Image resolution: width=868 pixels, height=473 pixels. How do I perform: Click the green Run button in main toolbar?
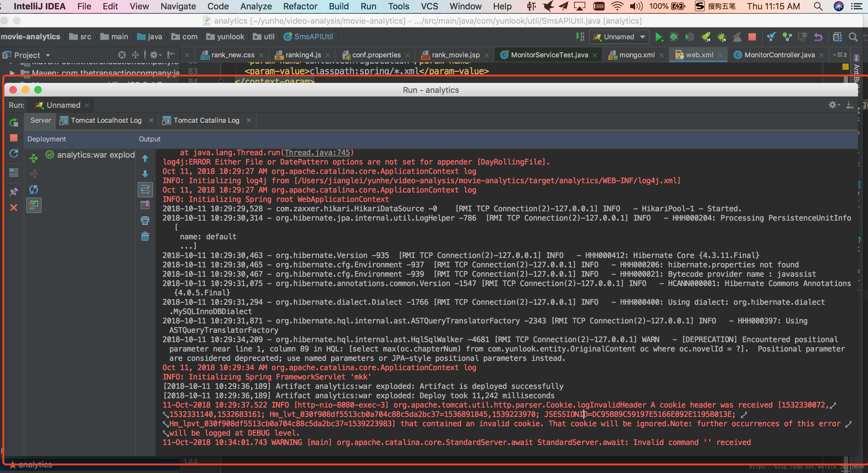coord(659,37)
